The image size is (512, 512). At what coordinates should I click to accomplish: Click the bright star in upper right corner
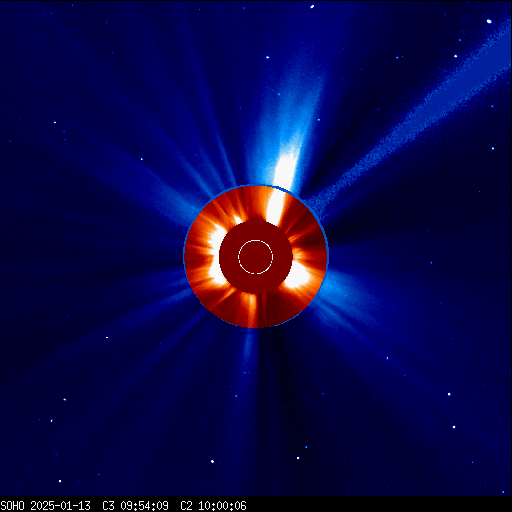(489, 21)
